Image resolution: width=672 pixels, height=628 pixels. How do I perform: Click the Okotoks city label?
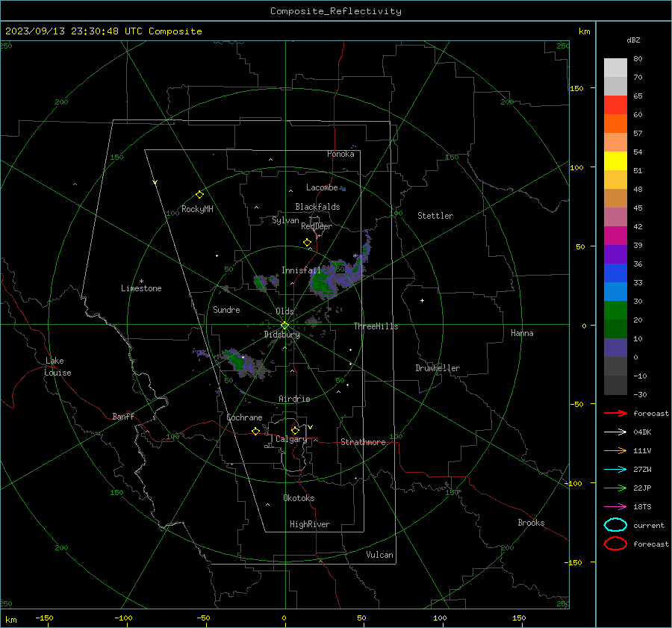299,498
